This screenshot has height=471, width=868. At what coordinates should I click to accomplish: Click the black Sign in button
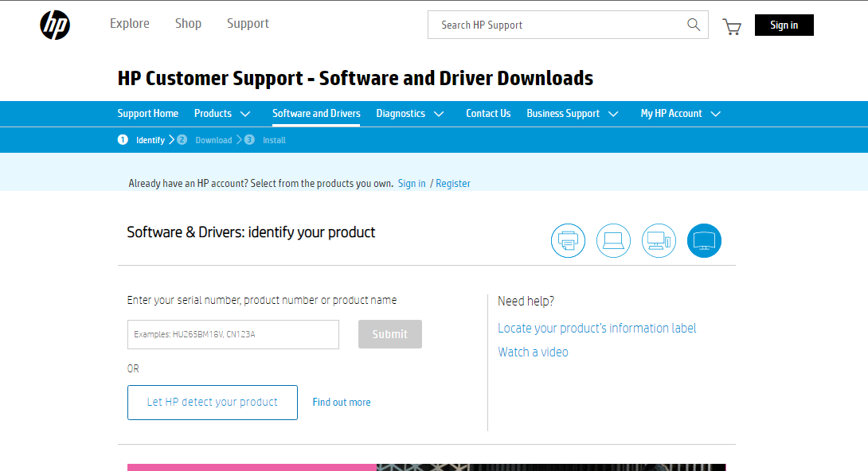point(784,25)
